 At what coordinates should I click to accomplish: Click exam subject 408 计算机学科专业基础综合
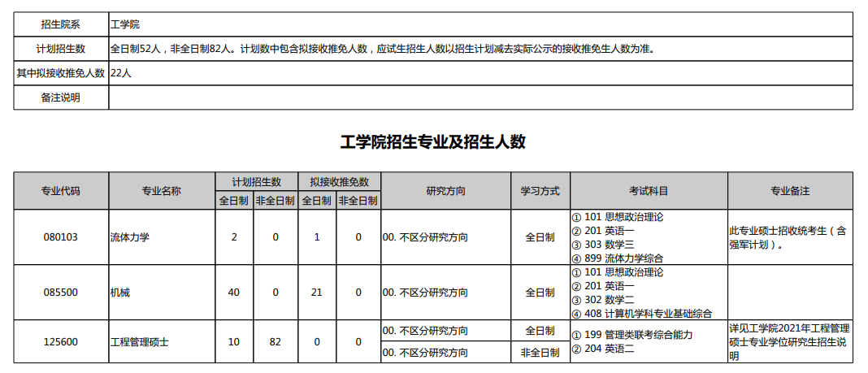[x=642, y=314]
